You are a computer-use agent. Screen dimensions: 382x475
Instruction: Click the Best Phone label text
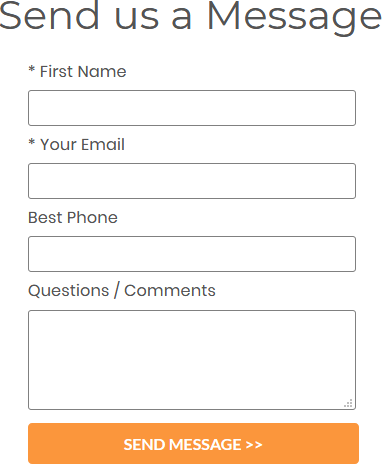click(73, 217)
